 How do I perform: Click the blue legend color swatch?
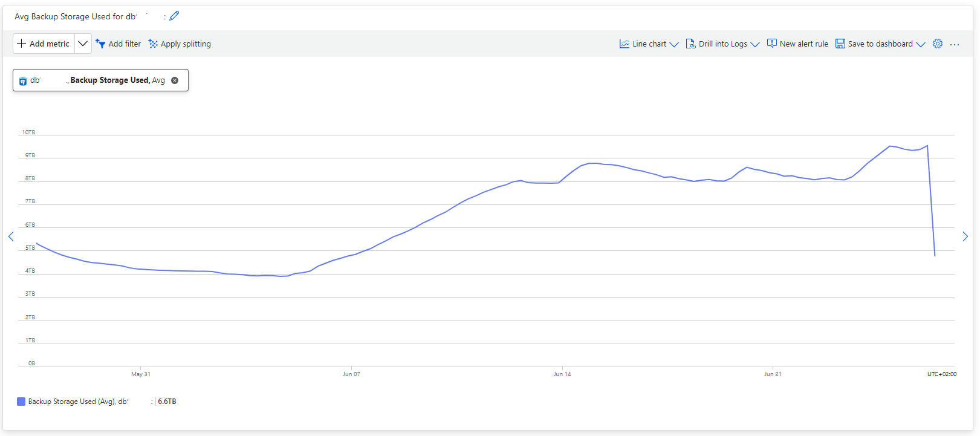21,402
